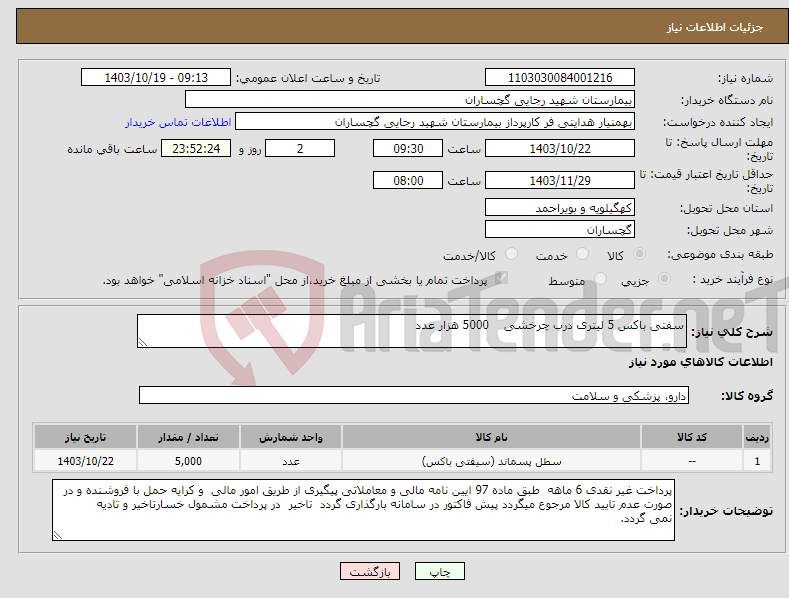Click the need date cell 1403/10/22
789x598 pixels.
pos(86,461)
